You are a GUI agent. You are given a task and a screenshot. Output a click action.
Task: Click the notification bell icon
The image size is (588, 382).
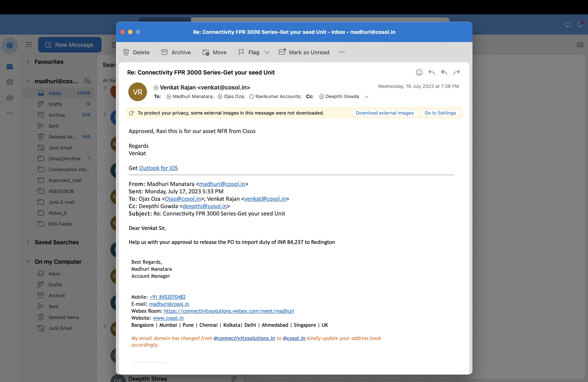pos(580,24)
